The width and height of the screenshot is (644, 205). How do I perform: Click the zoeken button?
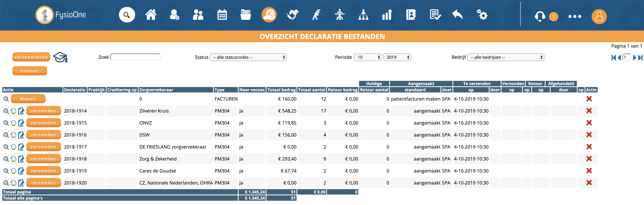point(30,71)
